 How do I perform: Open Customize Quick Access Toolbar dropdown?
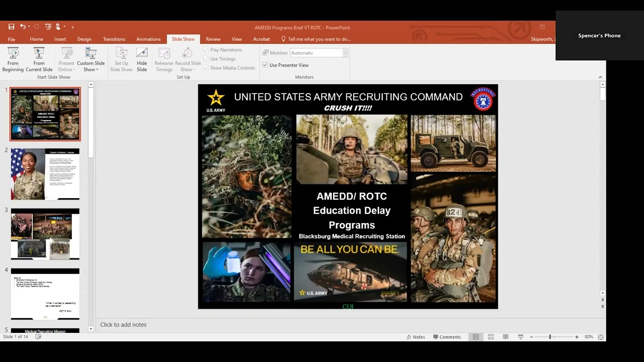(72, 27)
